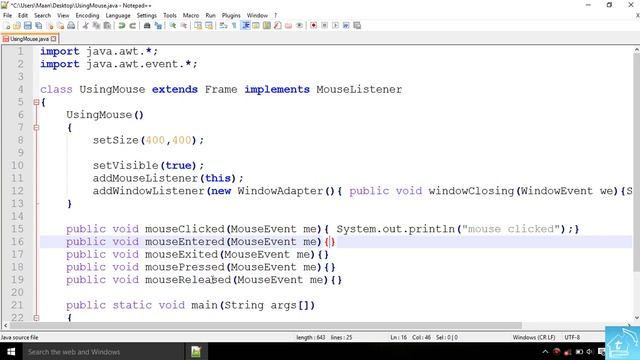Undo last edit with the green Undo arrow
Screen dimensions: 640x360
pyautogui.click(x=122, y=25)
